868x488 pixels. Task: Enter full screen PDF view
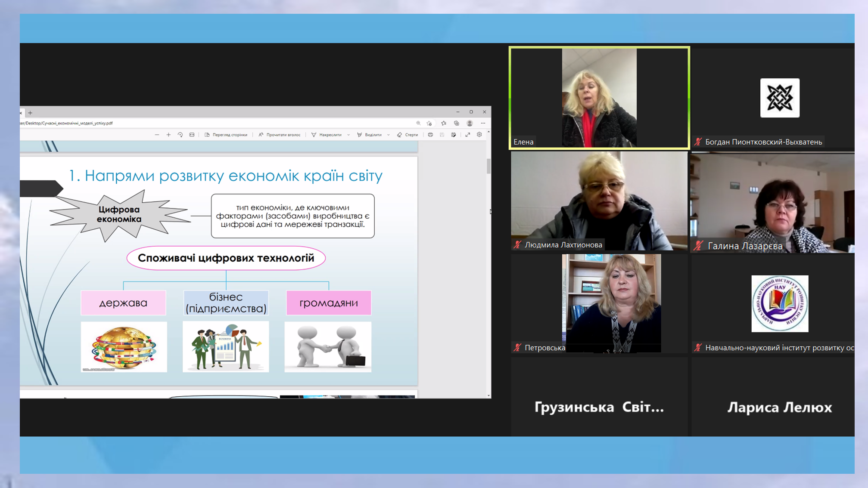tap(467, 135)
